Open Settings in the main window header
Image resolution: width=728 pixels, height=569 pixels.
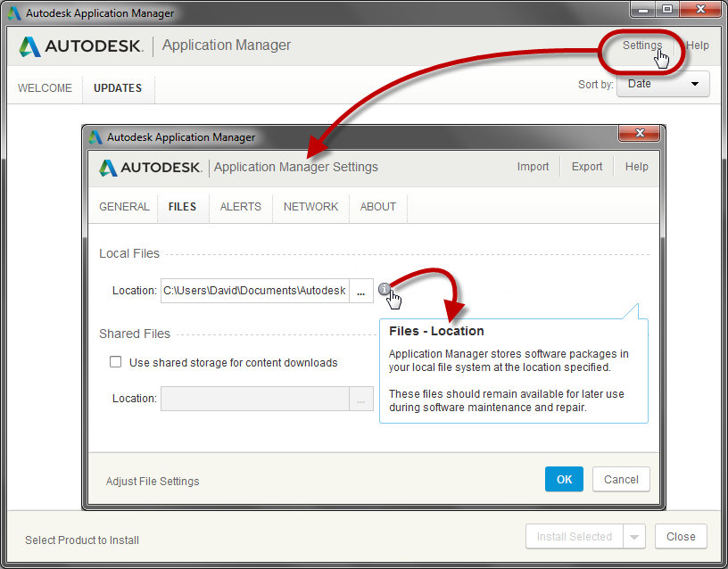tap(642, 45)
